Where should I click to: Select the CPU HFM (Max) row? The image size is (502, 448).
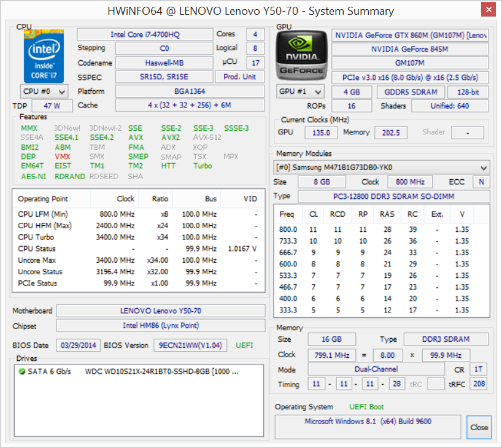138,225
